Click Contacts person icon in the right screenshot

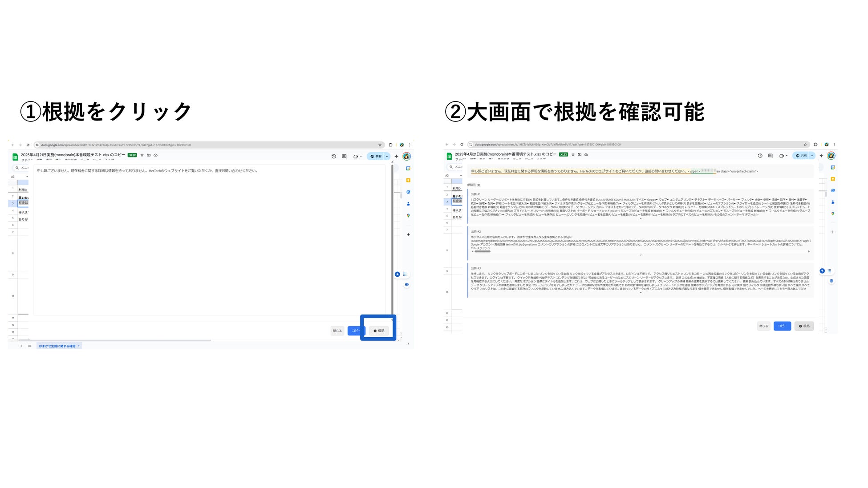(833, 202)
